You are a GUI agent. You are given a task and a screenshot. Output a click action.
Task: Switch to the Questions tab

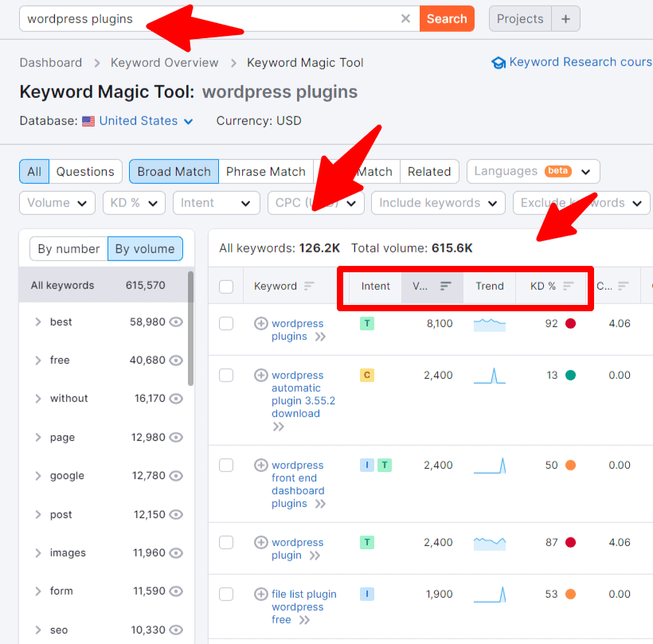pos(85,171)
